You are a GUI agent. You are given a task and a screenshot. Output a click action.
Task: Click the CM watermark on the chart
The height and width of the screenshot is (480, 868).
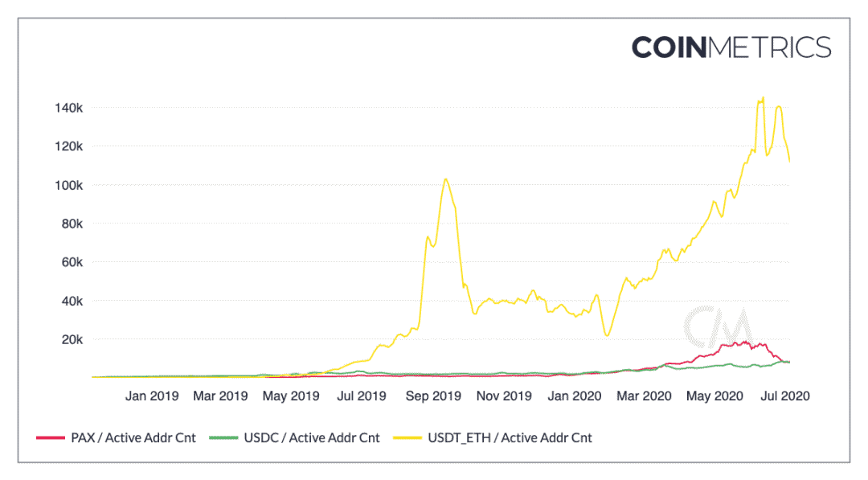point(719,326)
